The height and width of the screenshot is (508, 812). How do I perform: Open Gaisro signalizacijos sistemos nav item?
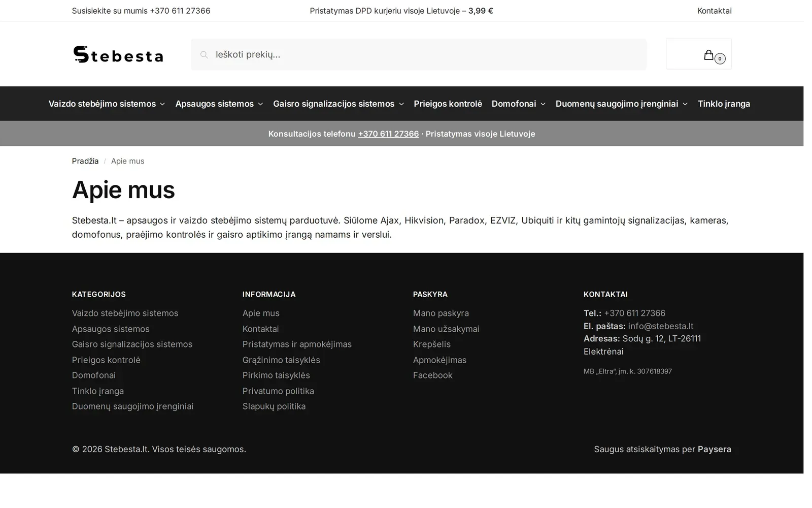coord(333,104)
